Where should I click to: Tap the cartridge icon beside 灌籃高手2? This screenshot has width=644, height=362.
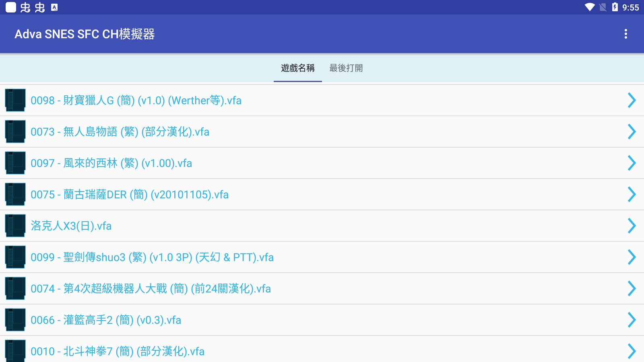coord(15,320)
